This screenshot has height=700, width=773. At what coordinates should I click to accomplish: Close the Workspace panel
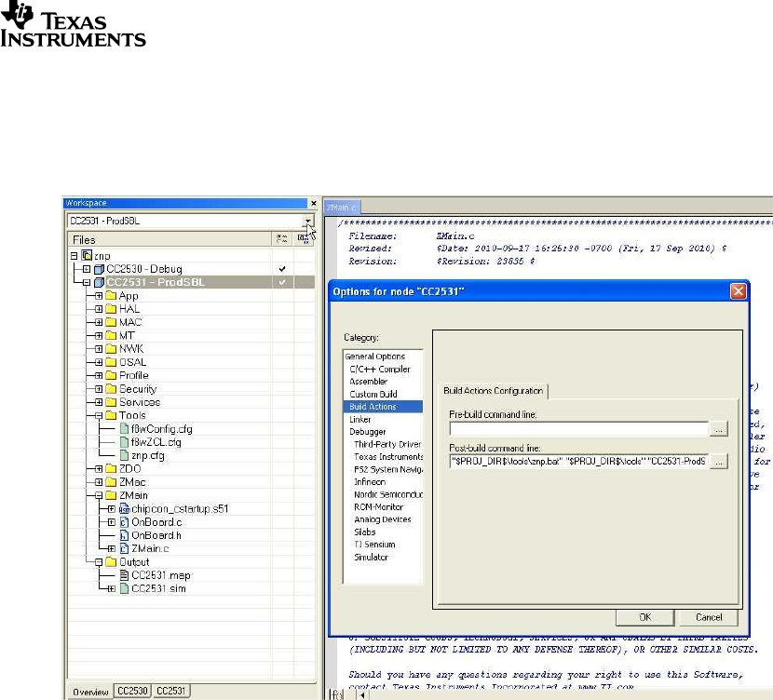313,203
